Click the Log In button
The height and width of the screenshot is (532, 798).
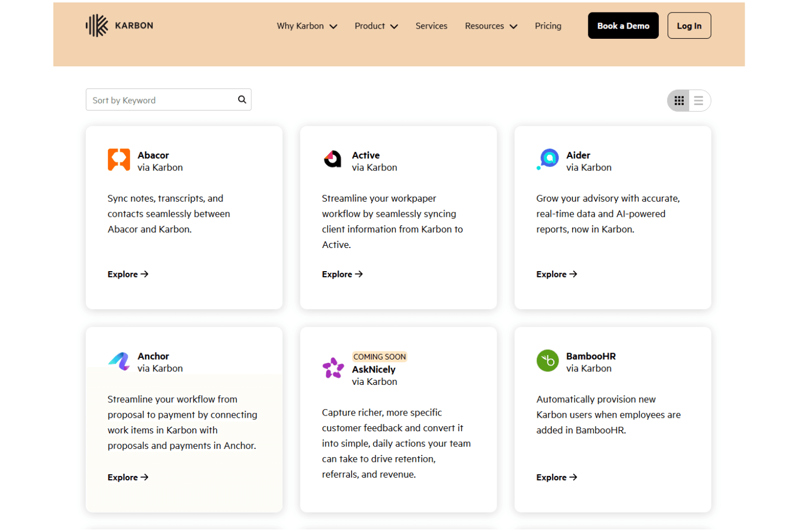689,26
